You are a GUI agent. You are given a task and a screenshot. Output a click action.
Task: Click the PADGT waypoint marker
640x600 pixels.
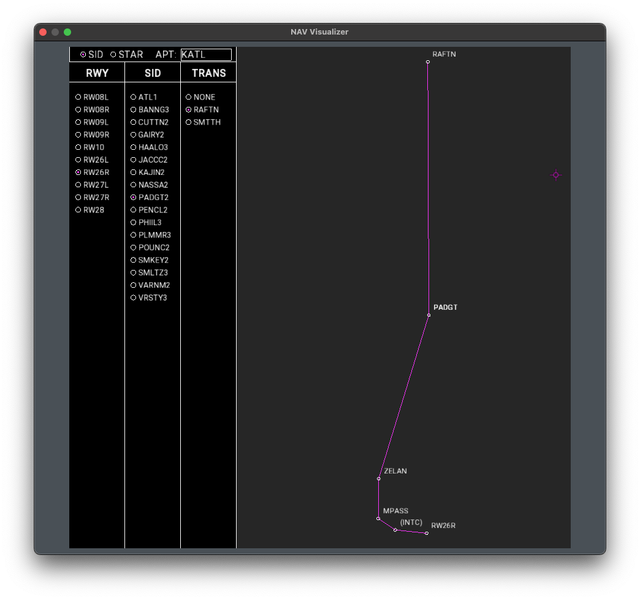click(429, 315)
